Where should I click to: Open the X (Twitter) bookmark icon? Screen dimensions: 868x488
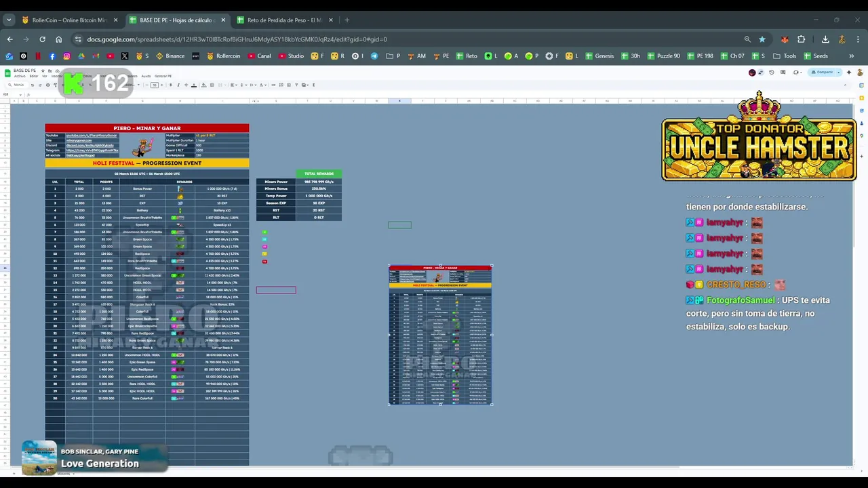coord(125,56)
